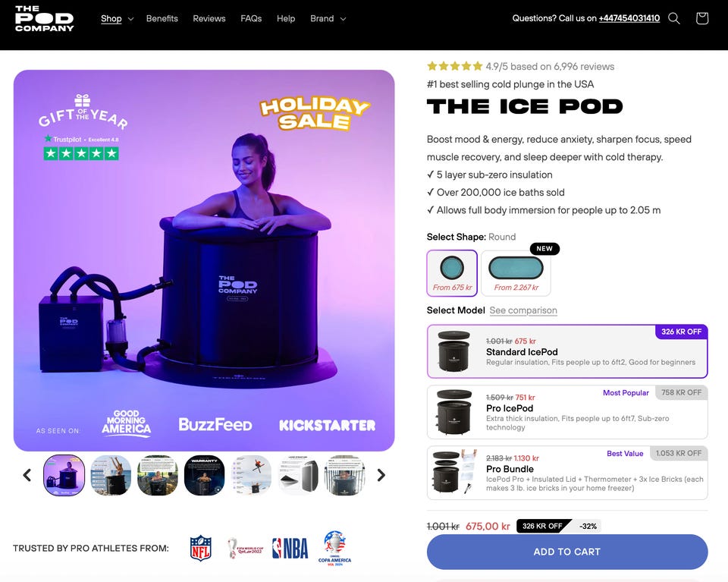
Task: Open the Benefits menu item
Action: (x=162, y=18)
